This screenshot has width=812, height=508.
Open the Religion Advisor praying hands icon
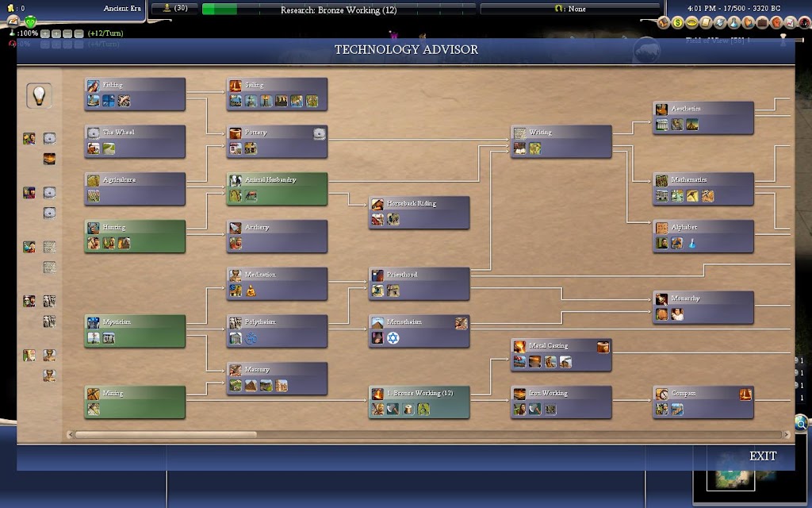748,22
